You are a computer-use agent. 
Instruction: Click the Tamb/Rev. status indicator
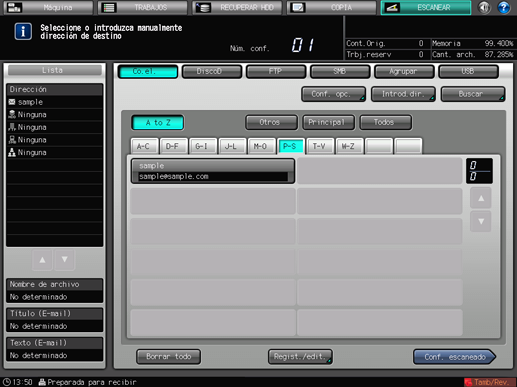pyautogui.click(x=490, y=382)
